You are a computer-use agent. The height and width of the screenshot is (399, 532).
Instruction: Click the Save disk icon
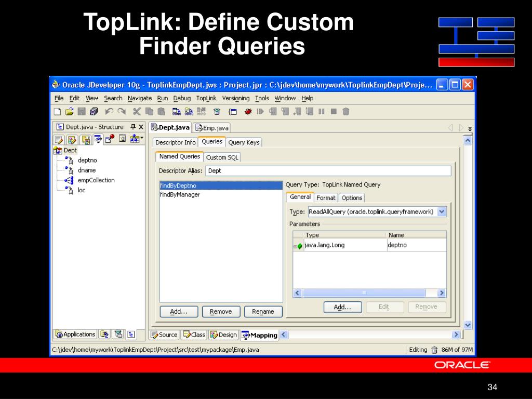(82, 112)
